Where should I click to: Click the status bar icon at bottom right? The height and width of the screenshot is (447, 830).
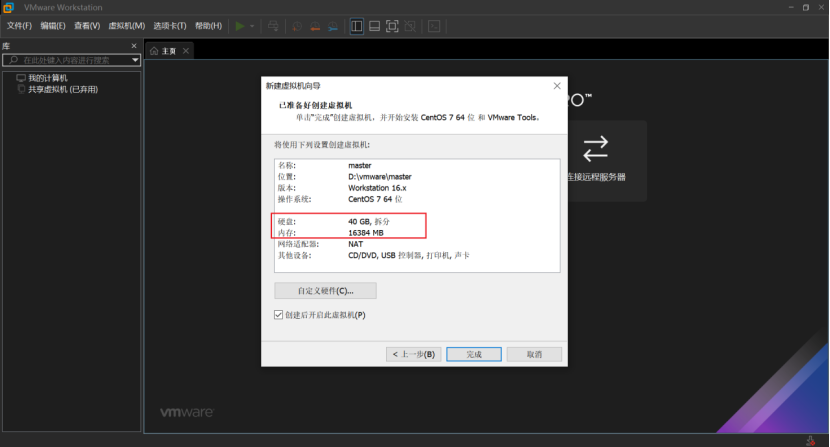click(810, 441)
